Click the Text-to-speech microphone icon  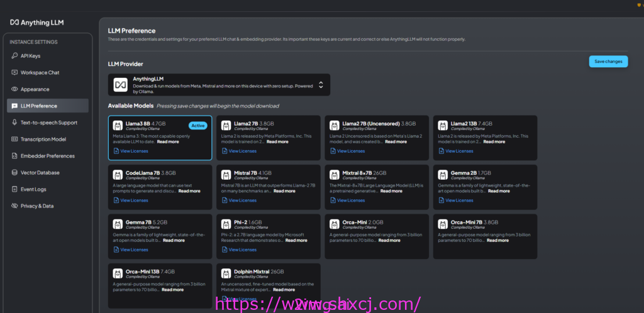pos(14,123)
